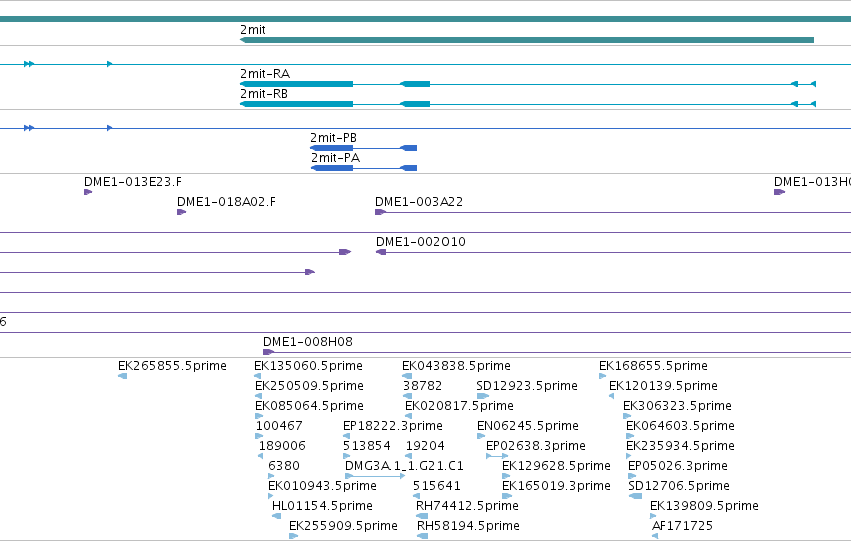The height and width of the screenshot is (541, 851).
Task: Select EST RH58194.5prime
Action: pyautogui.click(x=468, y=526)
